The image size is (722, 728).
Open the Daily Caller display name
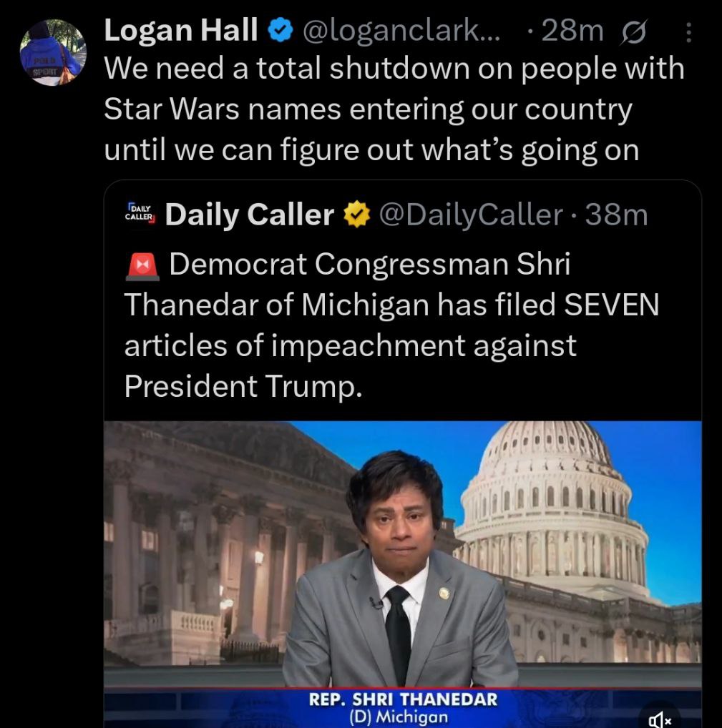(250, 215)
